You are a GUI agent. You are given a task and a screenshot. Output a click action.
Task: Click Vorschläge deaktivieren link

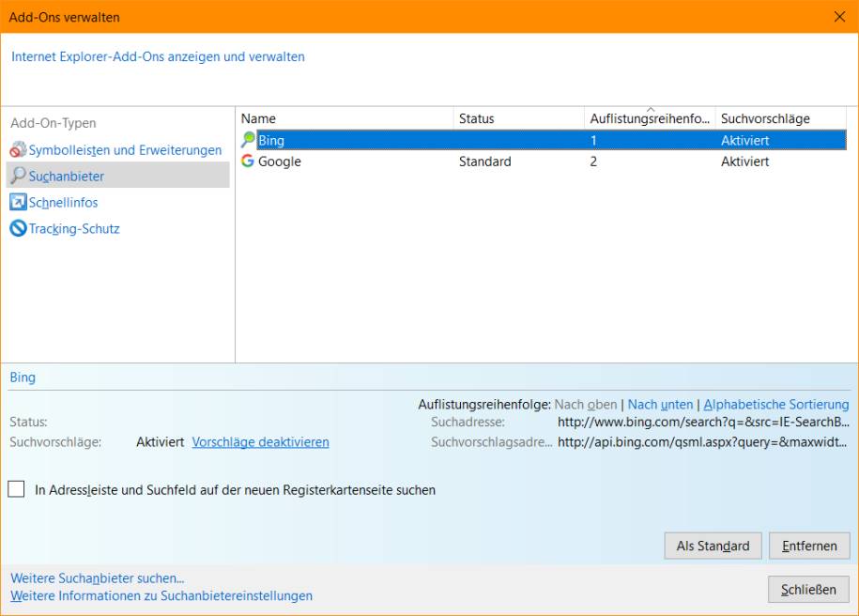260,441
